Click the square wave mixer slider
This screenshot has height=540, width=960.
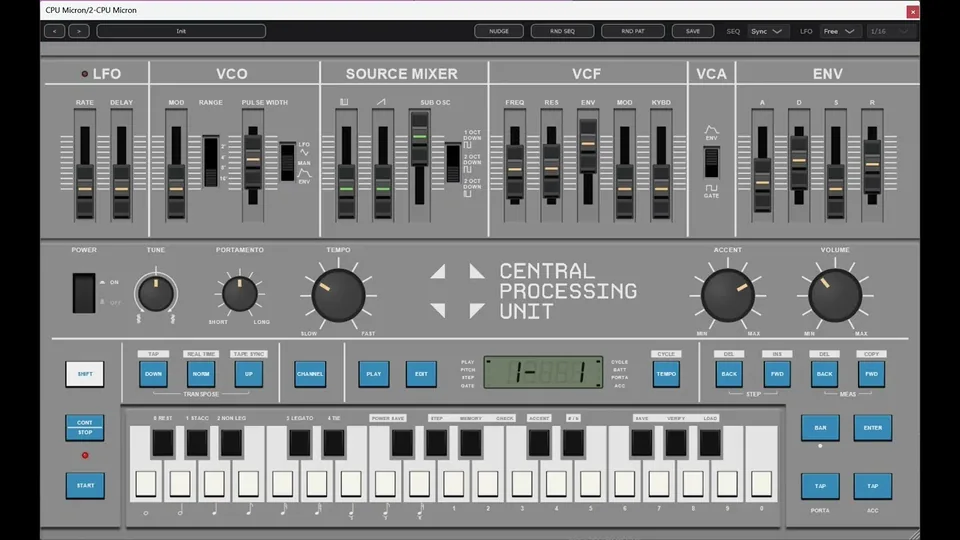pyautogui.click(x=347, y=189)
